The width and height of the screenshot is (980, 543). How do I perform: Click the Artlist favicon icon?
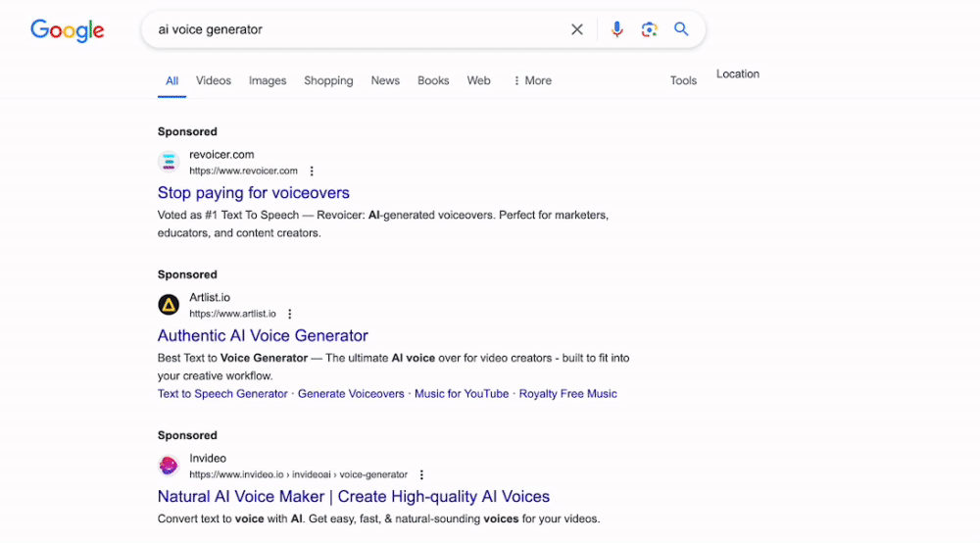point(169,305)
